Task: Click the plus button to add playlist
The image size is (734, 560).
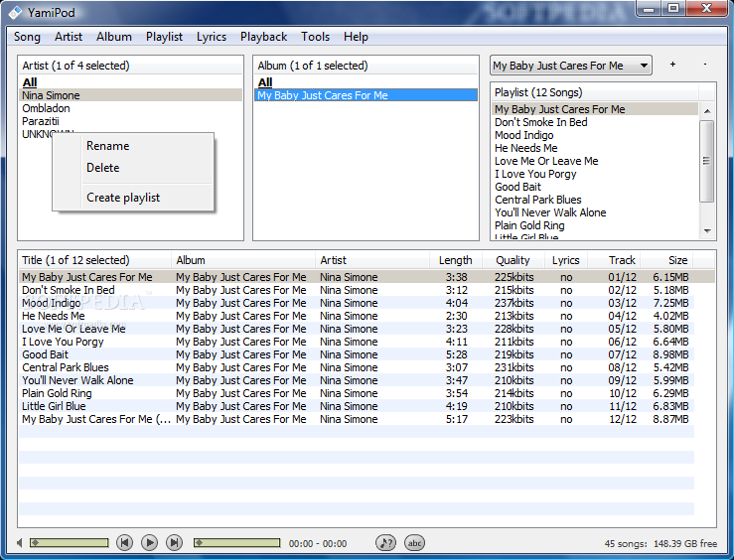Action: pyautogui.click(x=672, y=65)
